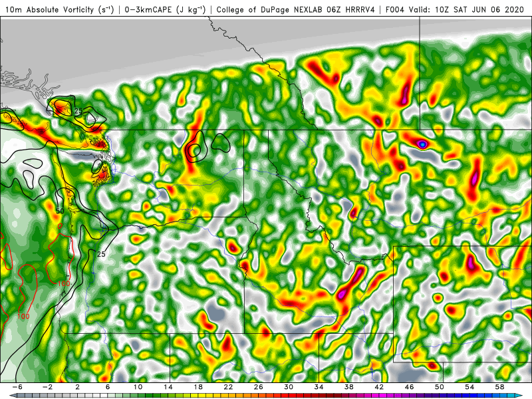Viewport: 532px width, 399px height.
Task: Click the '54' color bar label
Action: pos(469,387)
